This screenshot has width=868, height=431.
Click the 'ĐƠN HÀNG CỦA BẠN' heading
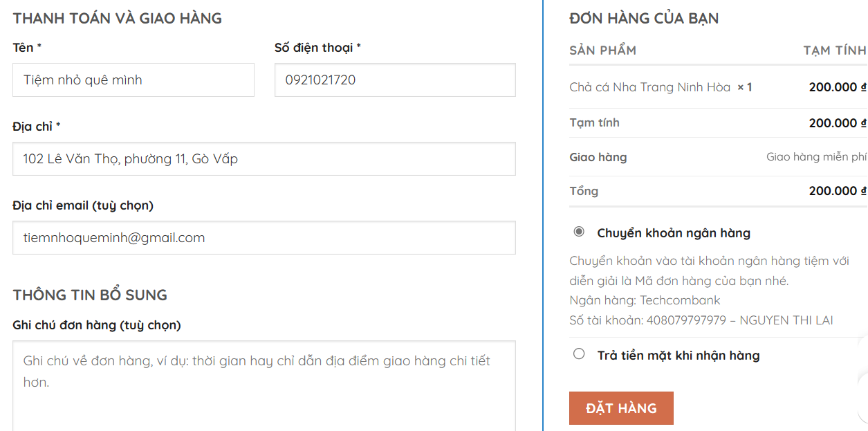(x=644, y=19)
